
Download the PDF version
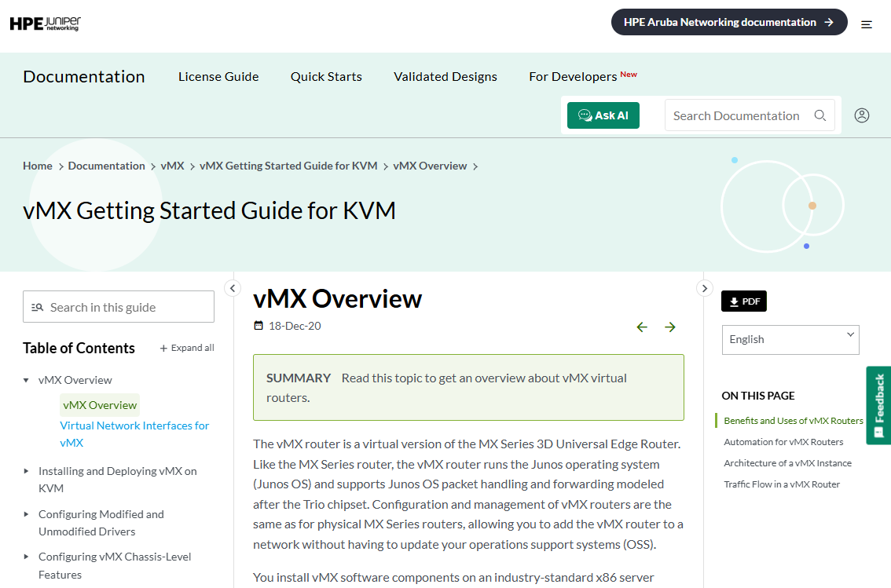744,301
